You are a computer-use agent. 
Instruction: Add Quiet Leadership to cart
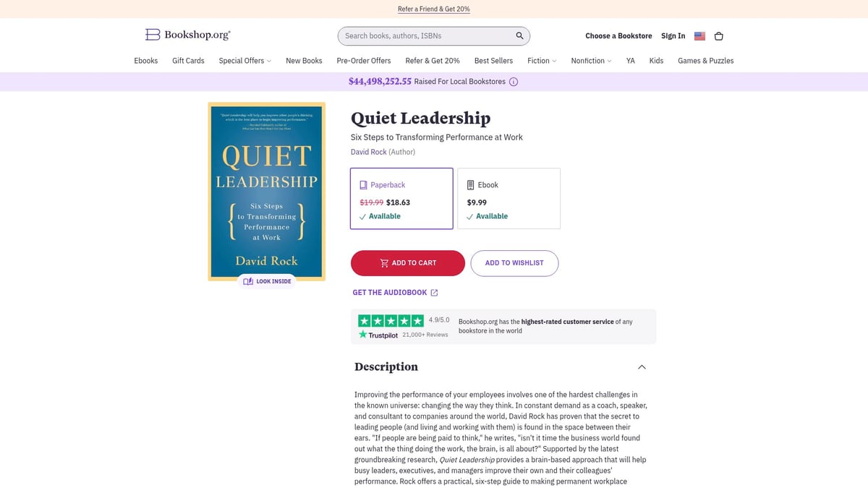coord(407,263)
